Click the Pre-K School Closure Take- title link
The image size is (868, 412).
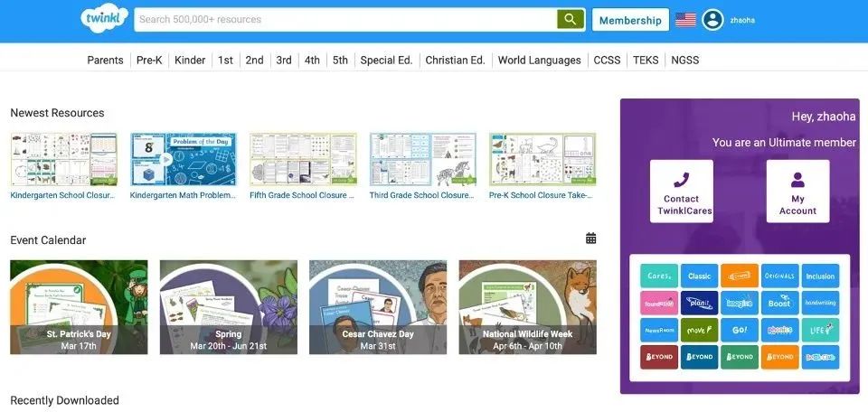click(x=541, y=195)
